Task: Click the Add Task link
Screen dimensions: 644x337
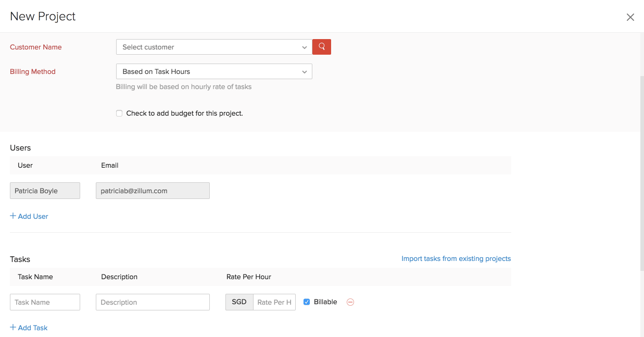Action: (x=33, y=328)
